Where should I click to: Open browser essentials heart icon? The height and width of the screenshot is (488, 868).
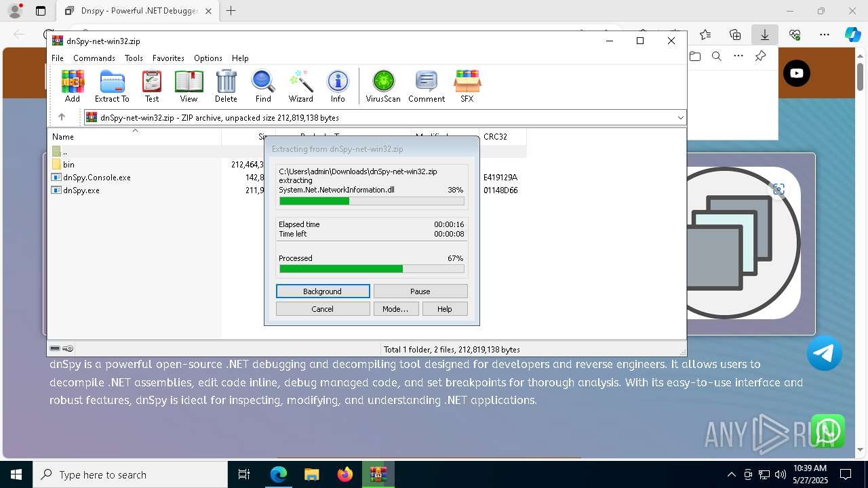pyautogui.click(x=795, y=35)
